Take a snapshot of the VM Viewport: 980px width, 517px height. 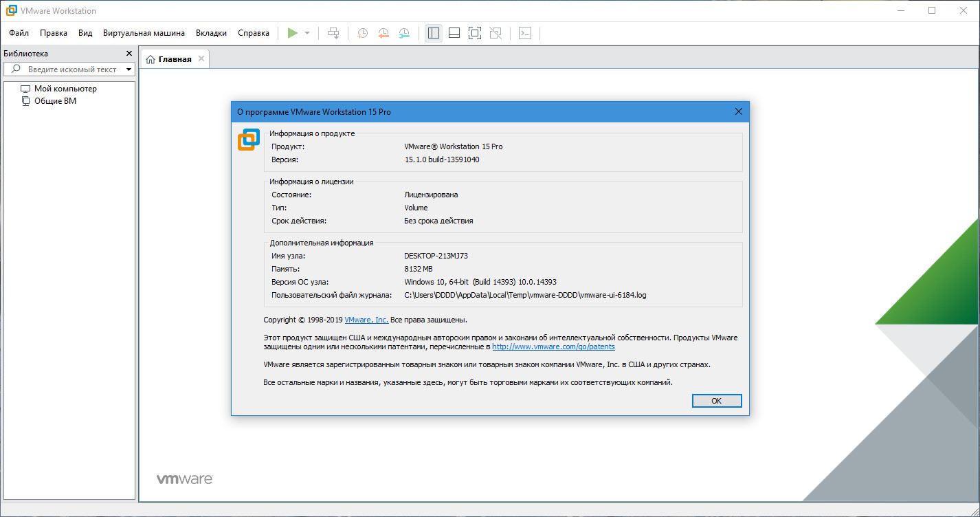pos(361,32)
